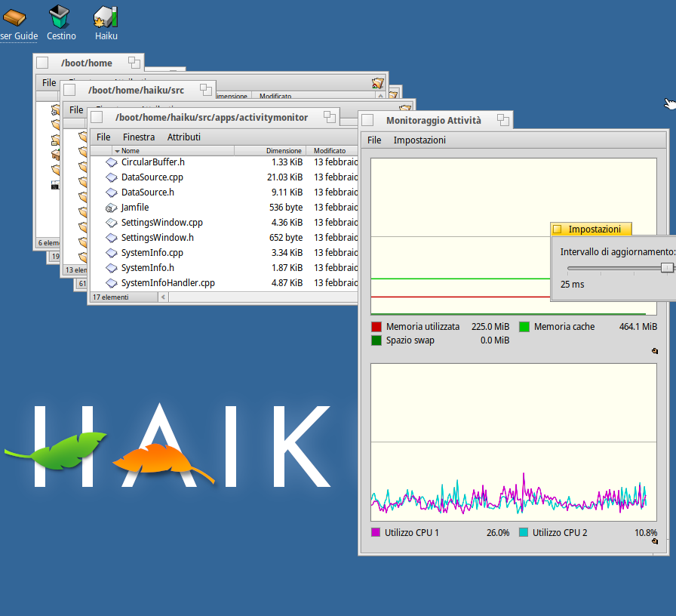Click the "4.36 KiB" size cell
This screenshot has height=616, width=676.
287,223
